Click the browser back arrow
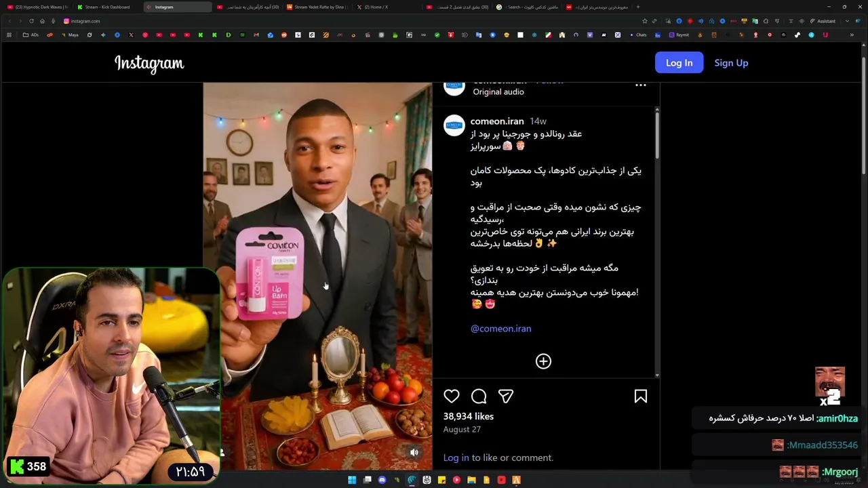868x488 pixels. [x=9, y=21]
